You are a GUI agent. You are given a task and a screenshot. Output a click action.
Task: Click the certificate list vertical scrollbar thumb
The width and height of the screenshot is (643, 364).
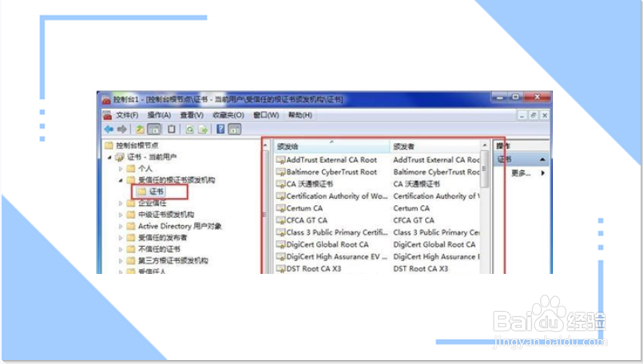click(x=484, y=169)
